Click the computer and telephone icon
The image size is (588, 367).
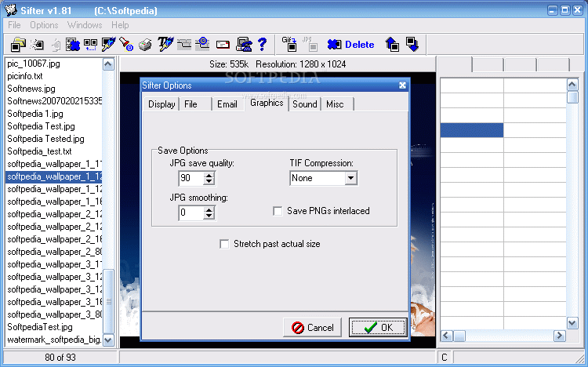(x=244, y=45)
